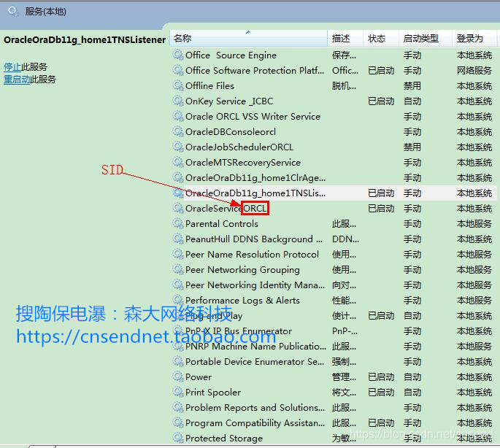Image resolution: width=500 pixels, height=448 pixels.
Task: Click the 自动 startup type of OnKey Service
Action: (x=412, y=101)
